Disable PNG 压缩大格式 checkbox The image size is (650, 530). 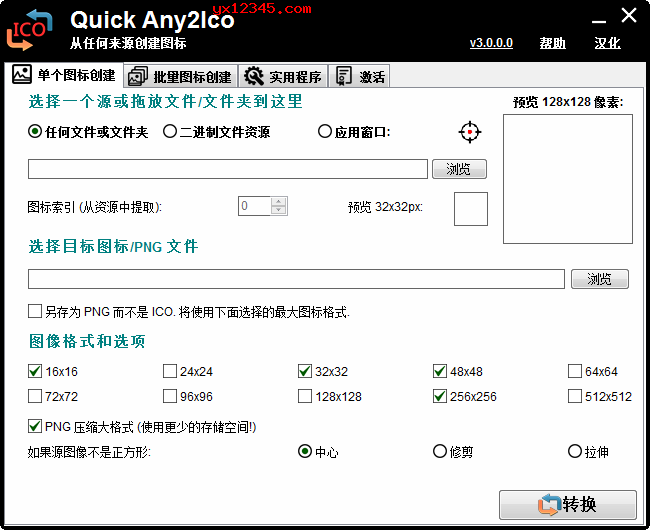pos(35,426)
